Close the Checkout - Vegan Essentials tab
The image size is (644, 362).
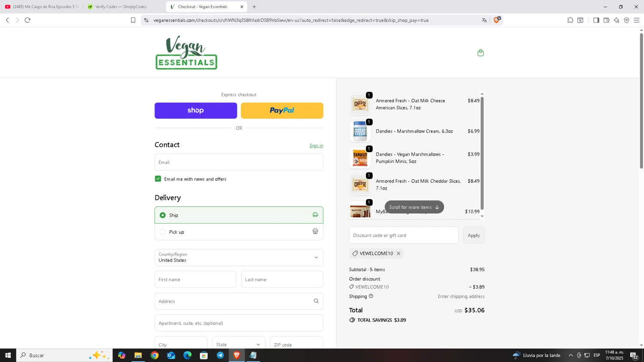tap(242, 7)
